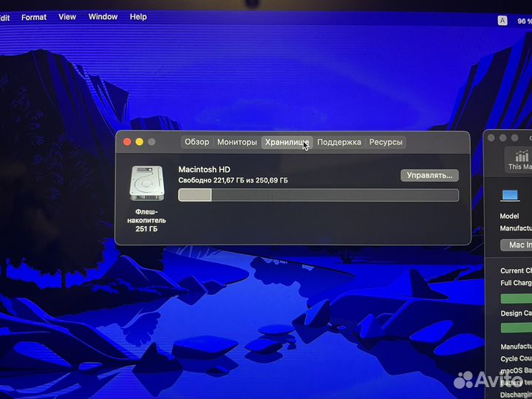Switch to the Мониторы tab
This screenshot has height=399, width=532.
click(x=237, y=142)
